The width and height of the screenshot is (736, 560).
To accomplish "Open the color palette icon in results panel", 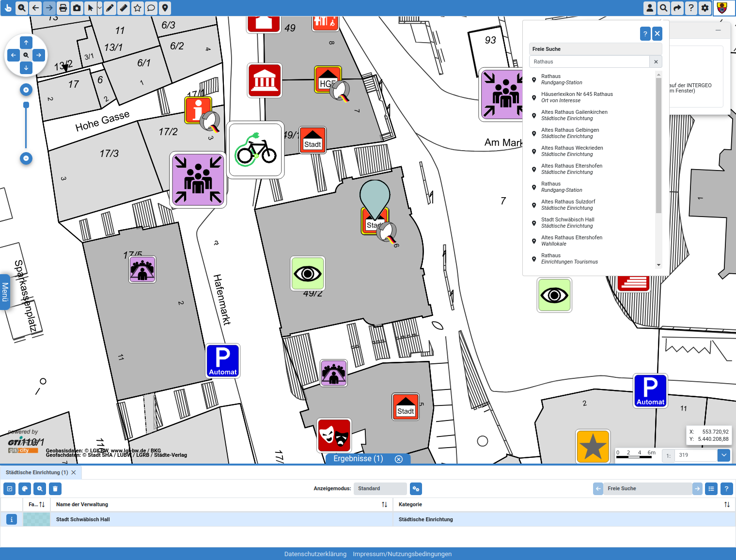I will point(24,489).
